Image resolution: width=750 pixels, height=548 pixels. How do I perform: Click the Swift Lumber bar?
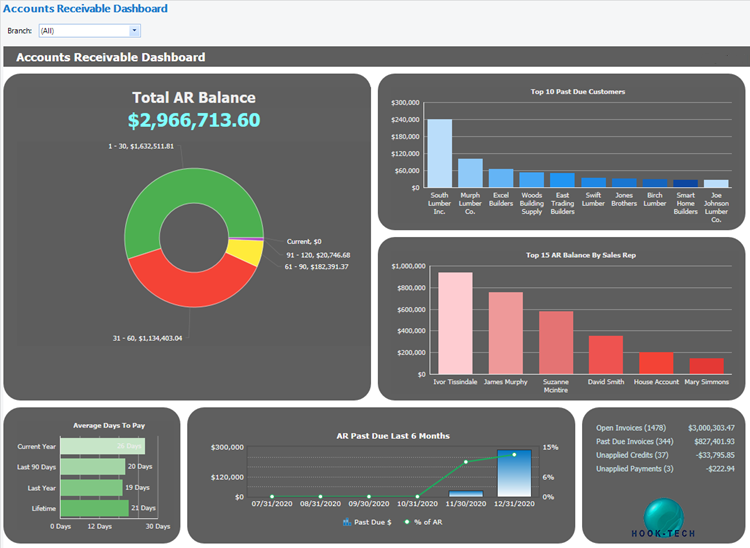(594, 183)
